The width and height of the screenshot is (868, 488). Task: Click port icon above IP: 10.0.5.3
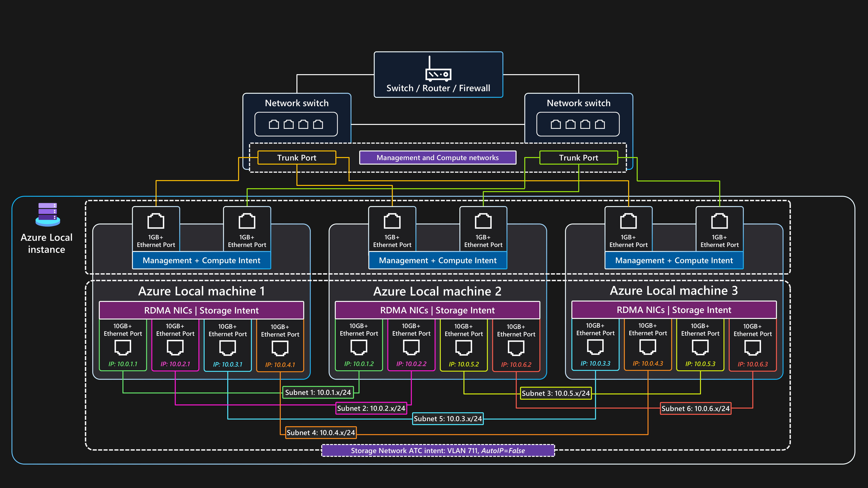point(700,348)
